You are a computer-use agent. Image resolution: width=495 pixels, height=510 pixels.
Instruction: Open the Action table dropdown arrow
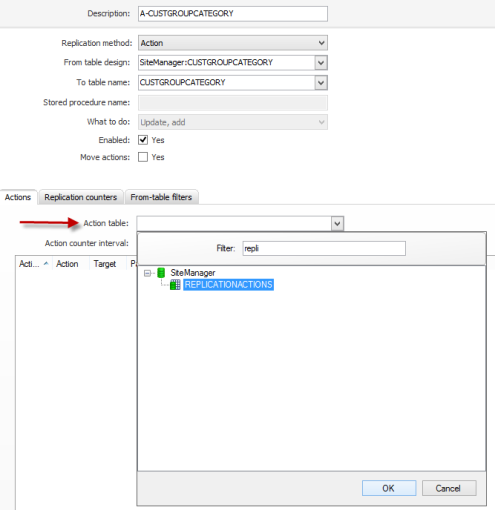tap(337, 223)
